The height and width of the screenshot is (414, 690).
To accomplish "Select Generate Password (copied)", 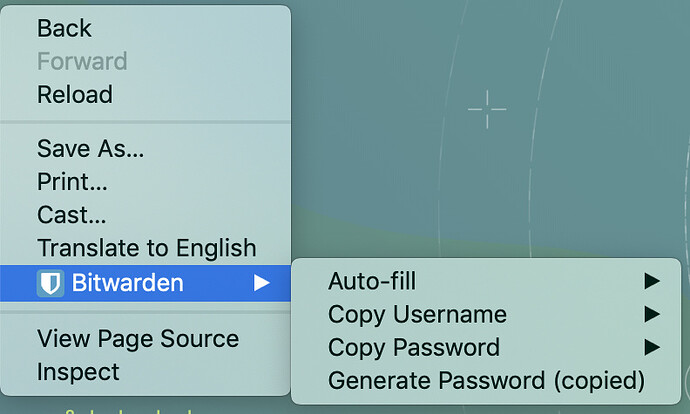I will (x=486, y=381).
